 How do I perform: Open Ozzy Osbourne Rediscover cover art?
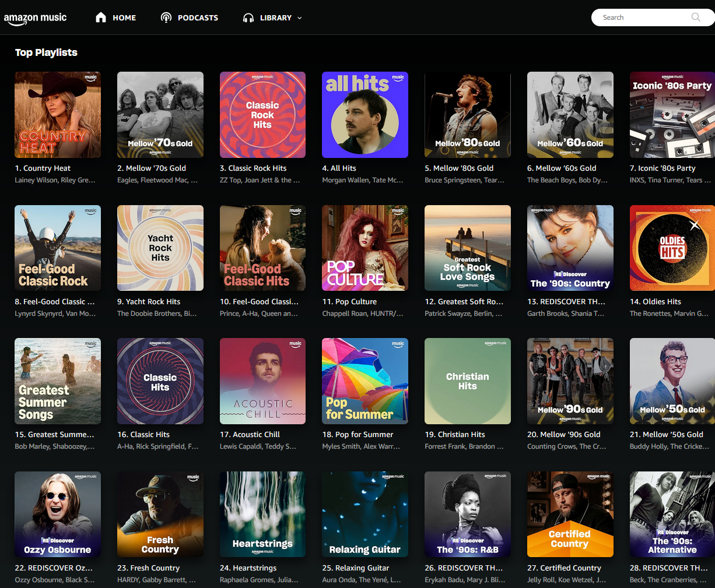pos(58,515)
